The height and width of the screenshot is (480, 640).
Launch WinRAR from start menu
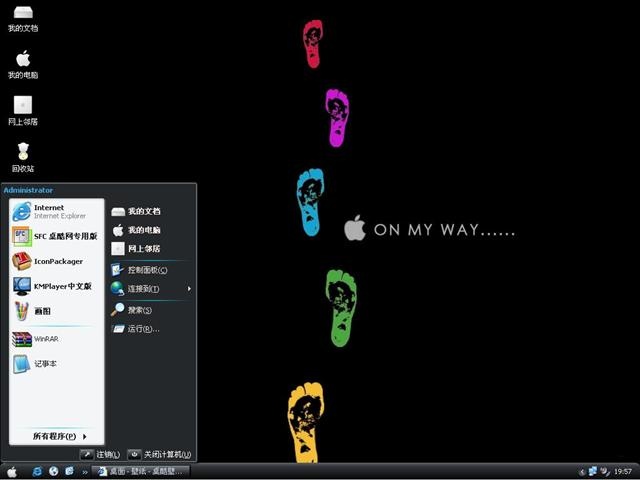pos(56,339)
